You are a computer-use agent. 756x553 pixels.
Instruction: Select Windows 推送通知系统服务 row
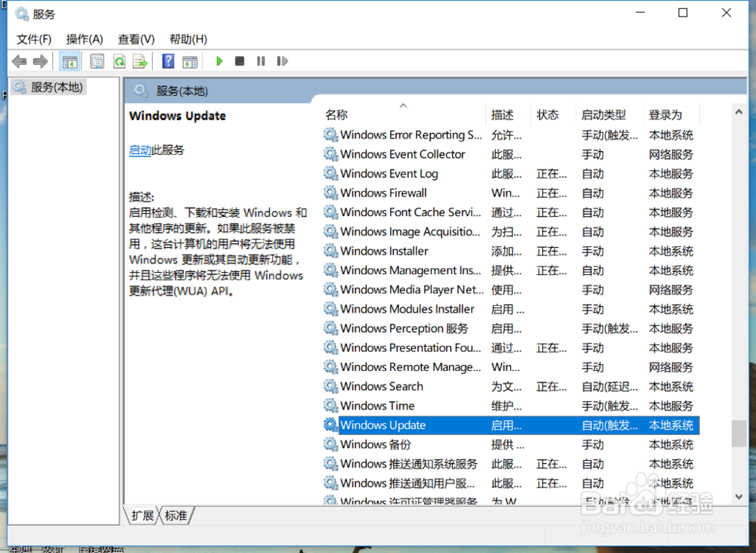[510, 463]
